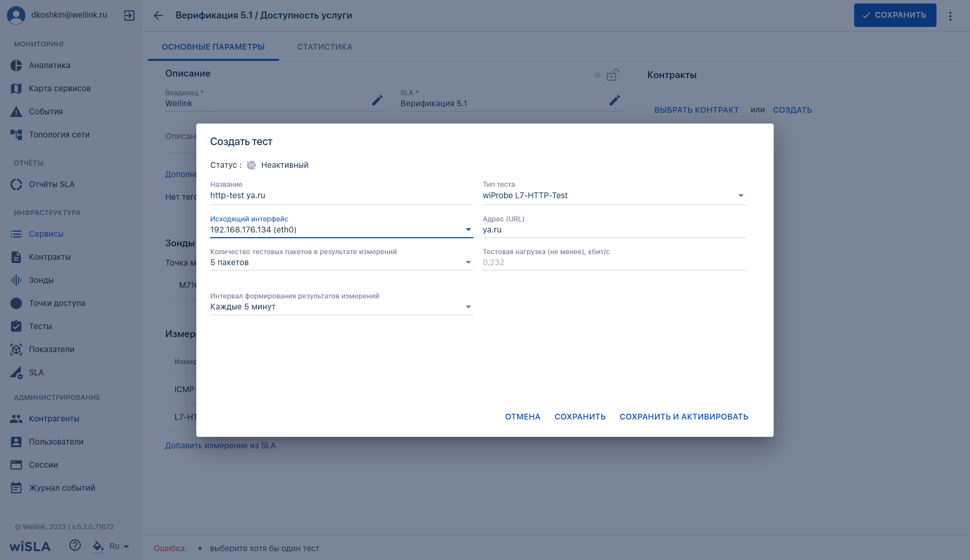Click the pencil icon for the SLA field
Viewport: 970px width, 560px height.
(615, 100)
